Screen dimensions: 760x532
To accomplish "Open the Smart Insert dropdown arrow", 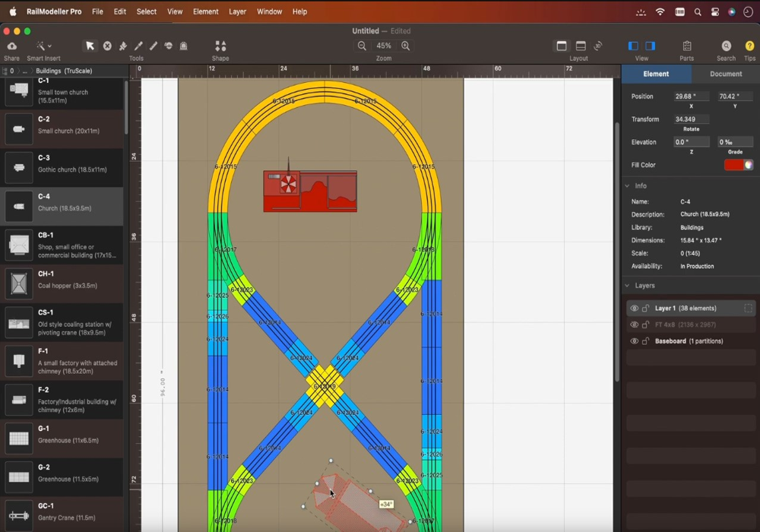I will [49, 46].
